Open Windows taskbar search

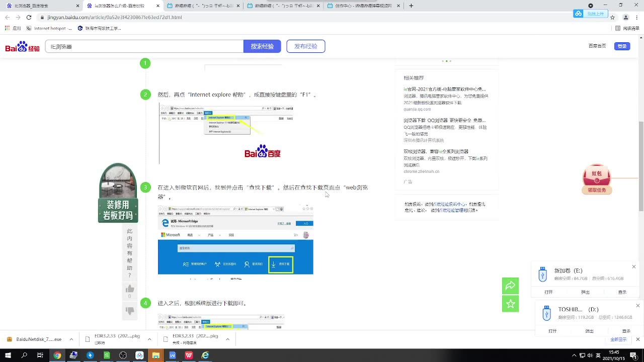pos(24,355)
